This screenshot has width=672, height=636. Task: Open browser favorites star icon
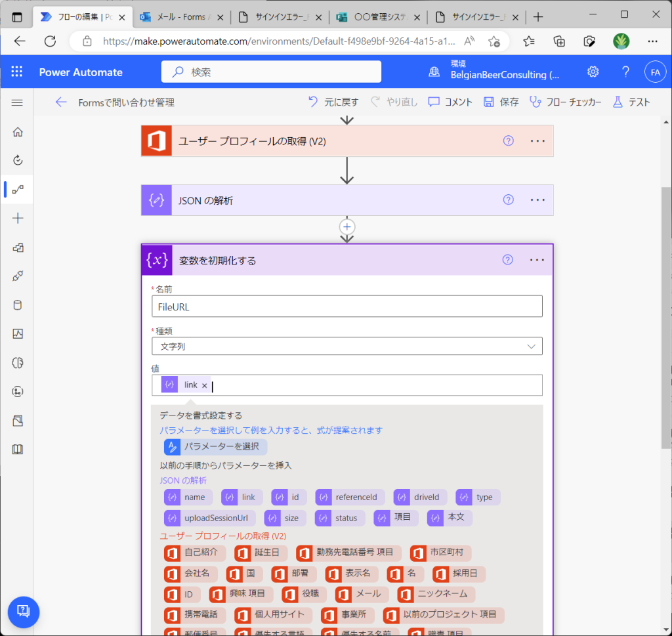click(x=529, y=41)
